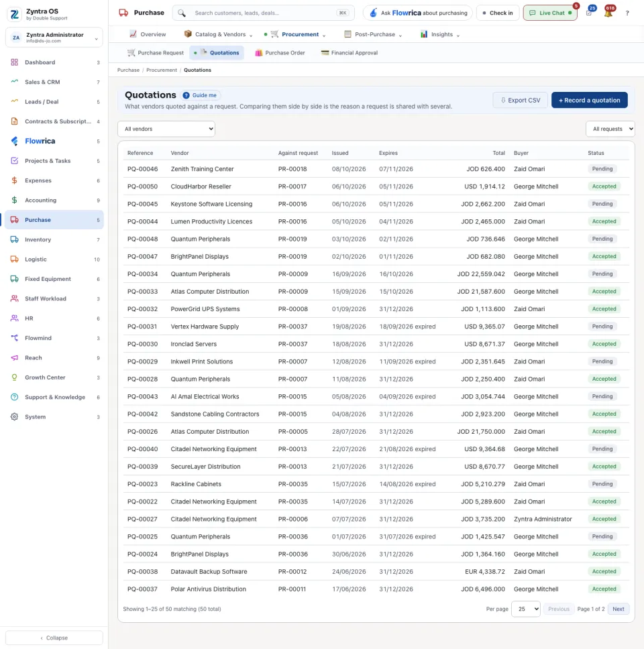Viewport: 644px width, 649px height.
Task: Click the Contracts & Subscriptions document icon
Action: click(x=15, y=121)
